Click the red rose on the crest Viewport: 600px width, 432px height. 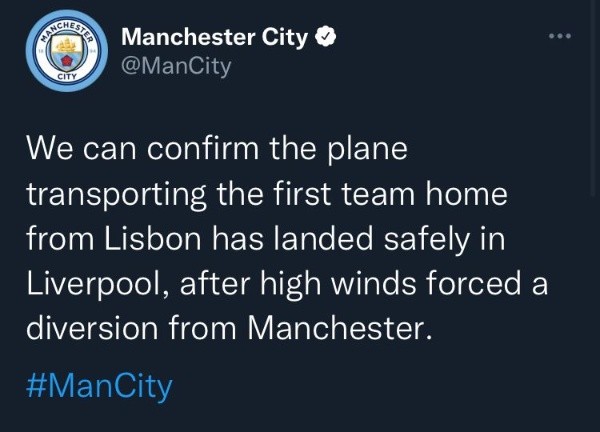pyautogui.click(x=66, y=65)
